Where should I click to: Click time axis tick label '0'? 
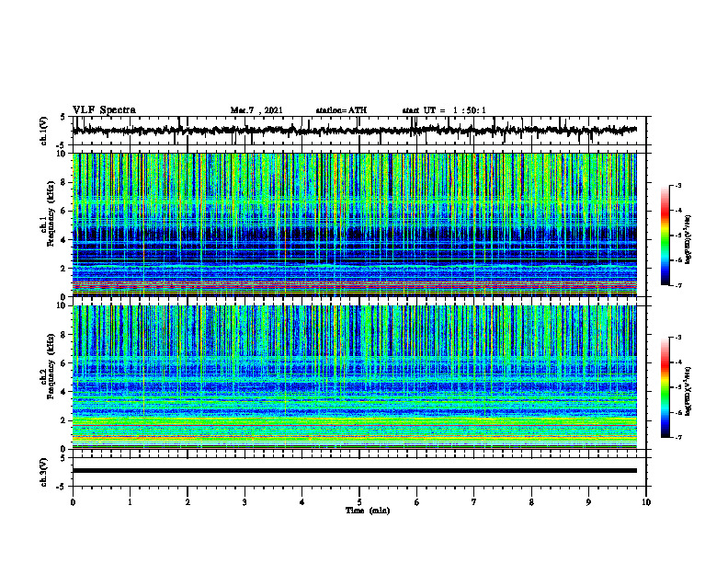(x=73, y=502)
